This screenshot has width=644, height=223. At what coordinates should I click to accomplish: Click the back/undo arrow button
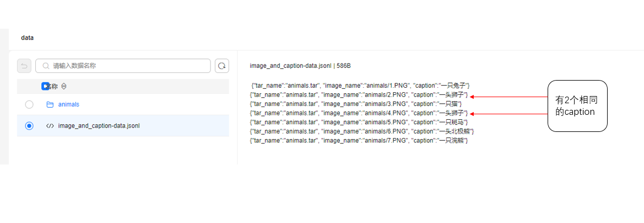24,66
